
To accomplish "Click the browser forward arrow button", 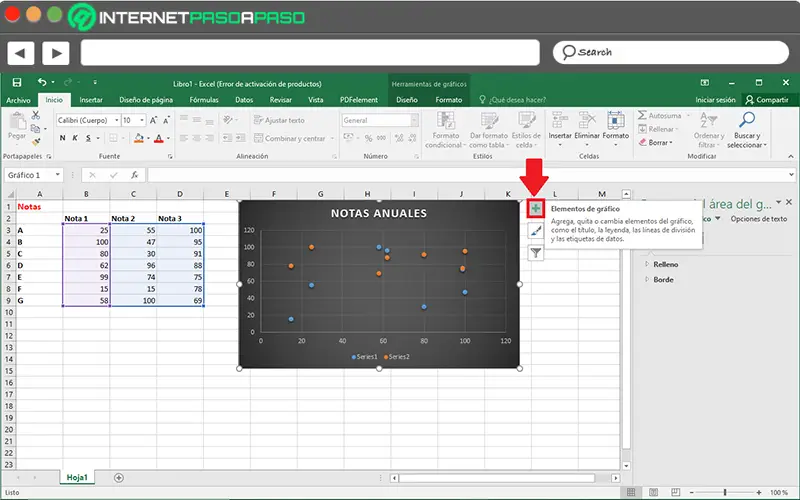I will coord(56,53).
